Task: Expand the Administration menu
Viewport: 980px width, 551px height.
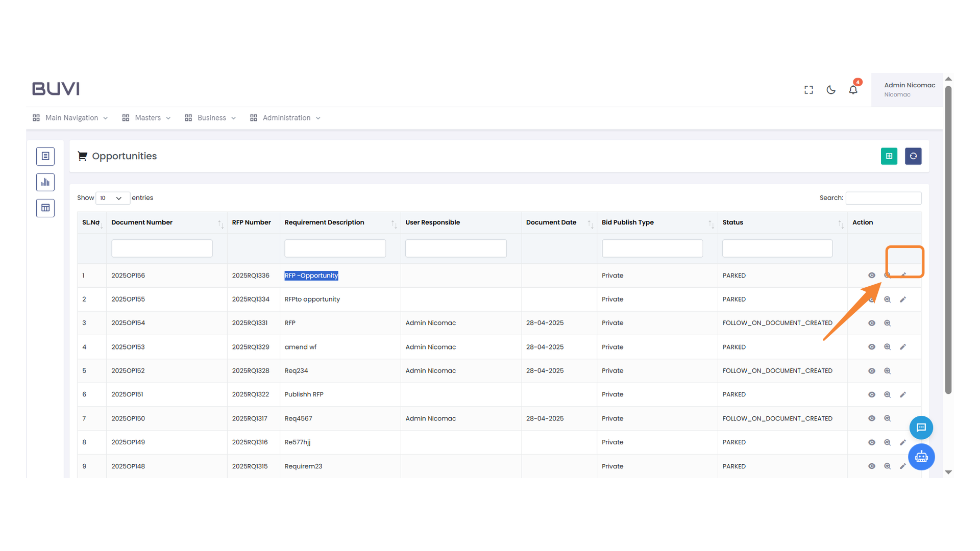Action: [285, 118]
